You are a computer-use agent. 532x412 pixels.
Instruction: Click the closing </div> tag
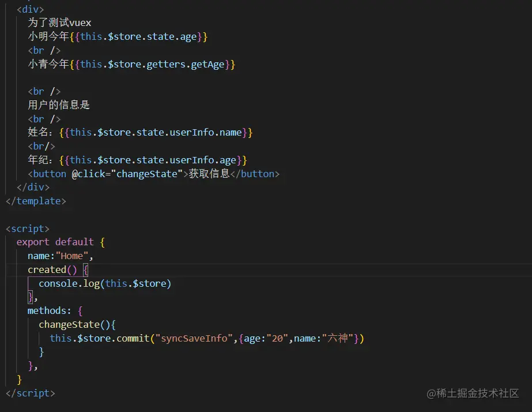(x=33, y=187)
